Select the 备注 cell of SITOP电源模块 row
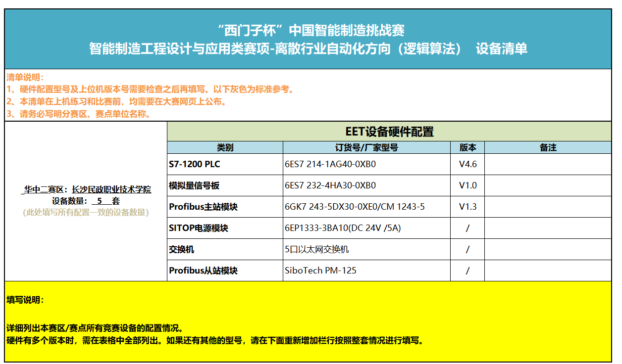Screen dimensions: 622x364 click(x=548, y=228)
